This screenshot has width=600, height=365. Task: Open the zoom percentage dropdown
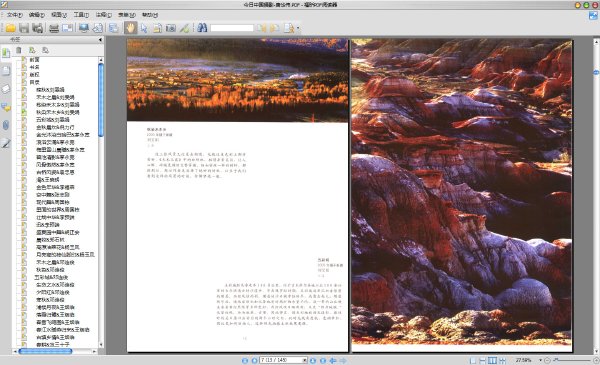click(540, 360)
